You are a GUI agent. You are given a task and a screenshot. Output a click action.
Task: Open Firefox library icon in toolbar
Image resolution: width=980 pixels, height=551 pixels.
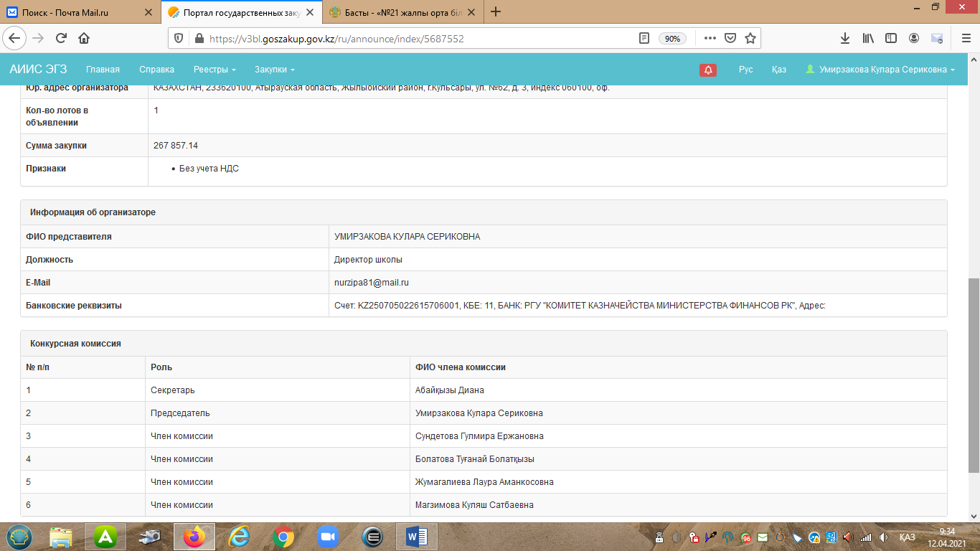868,39
